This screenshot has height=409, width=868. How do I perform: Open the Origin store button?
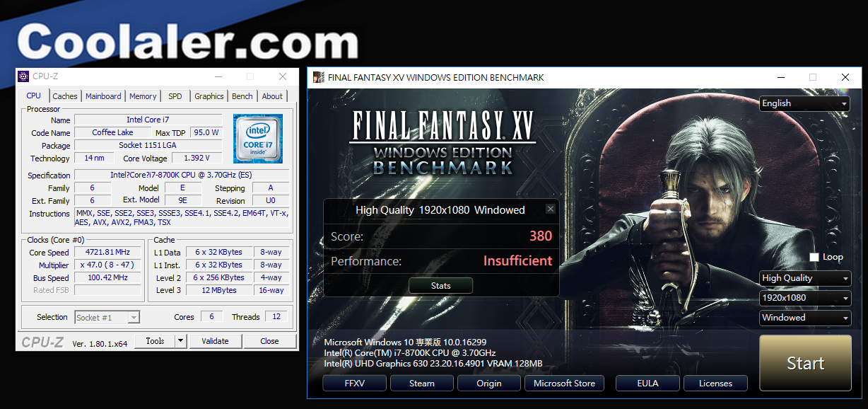(x=489, y=384)
